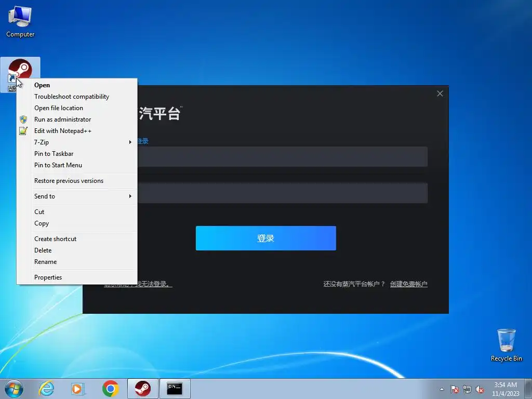Open the Action Center flag tray icon

(454, 389)
